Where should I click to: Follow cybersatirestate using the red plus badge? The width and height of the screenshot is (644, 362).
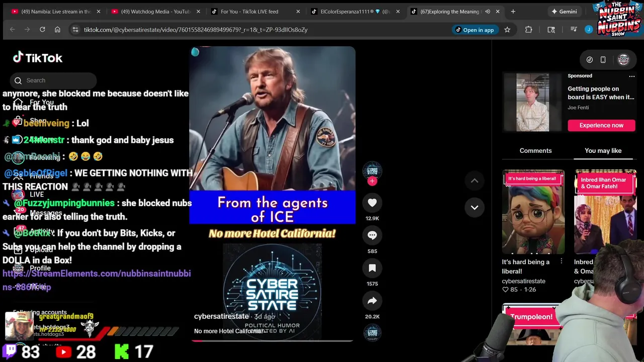(x=372, y=181)
